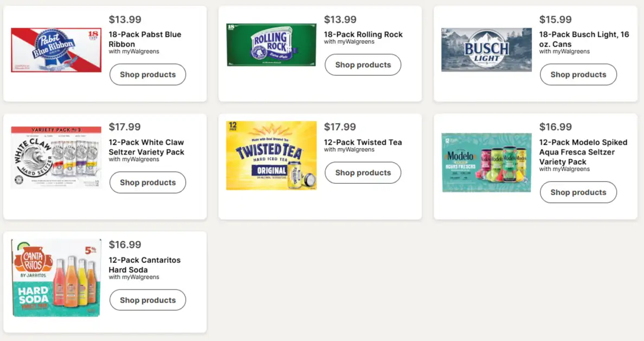The image size is (644, 341).
Task: Open the White Claw Seltzer Variety Pack title
Action: pyautogui.click(x=146, y=147)
